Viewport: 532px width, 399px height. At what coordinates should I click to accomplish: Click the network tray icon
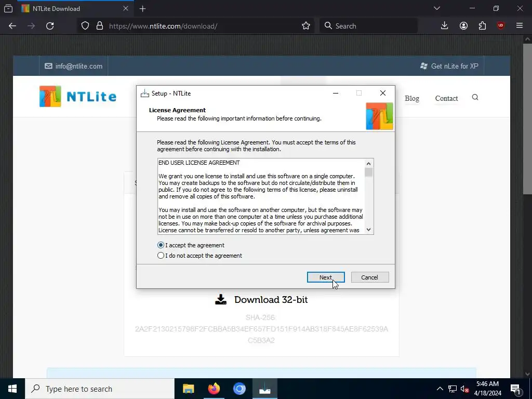point(453,389)
